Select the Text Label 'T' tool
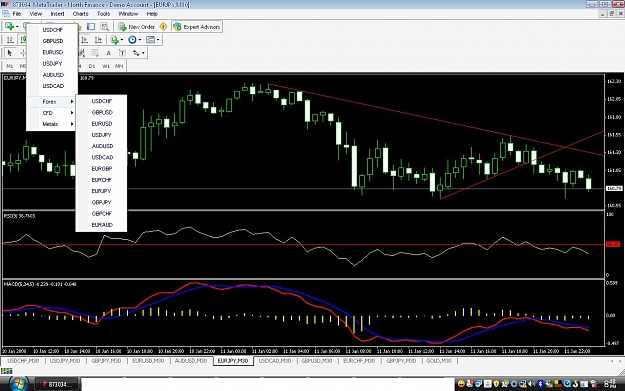The image size is (625, 391). coord(122,53)
